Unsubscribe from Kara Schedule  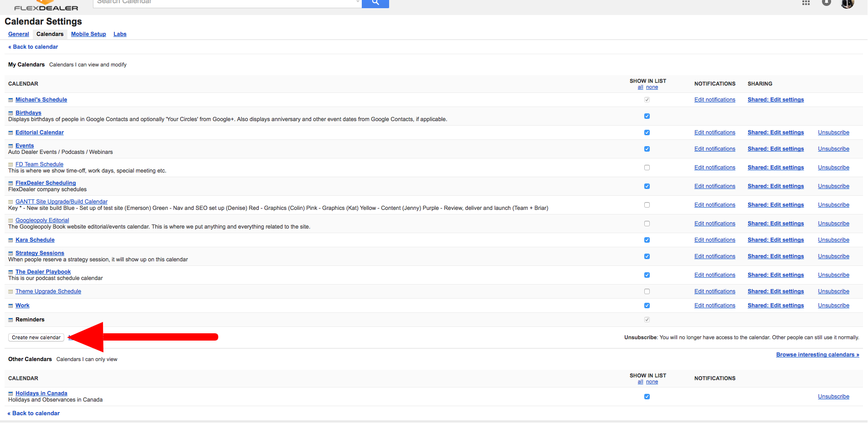click(x=833, y=240)
